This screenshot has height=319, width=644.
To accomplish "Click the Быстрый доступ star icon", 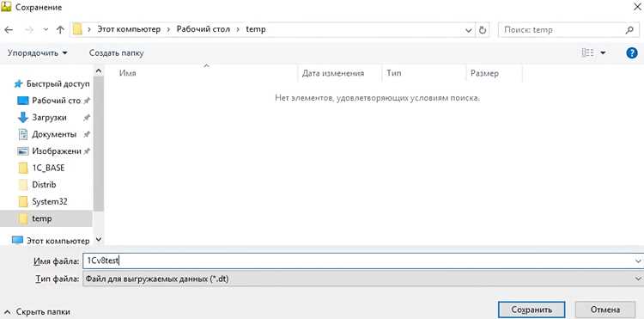I will (18, 84).
